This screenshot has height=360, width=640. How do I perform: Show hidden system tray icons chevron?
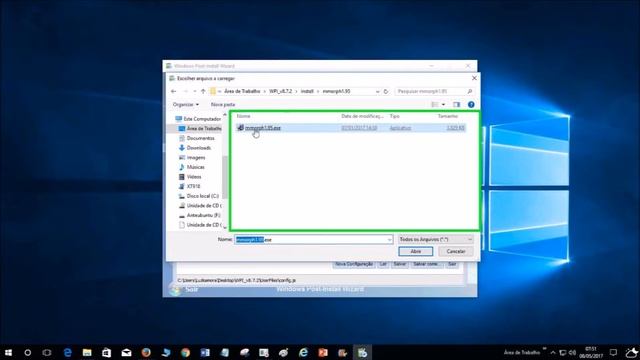553,352
